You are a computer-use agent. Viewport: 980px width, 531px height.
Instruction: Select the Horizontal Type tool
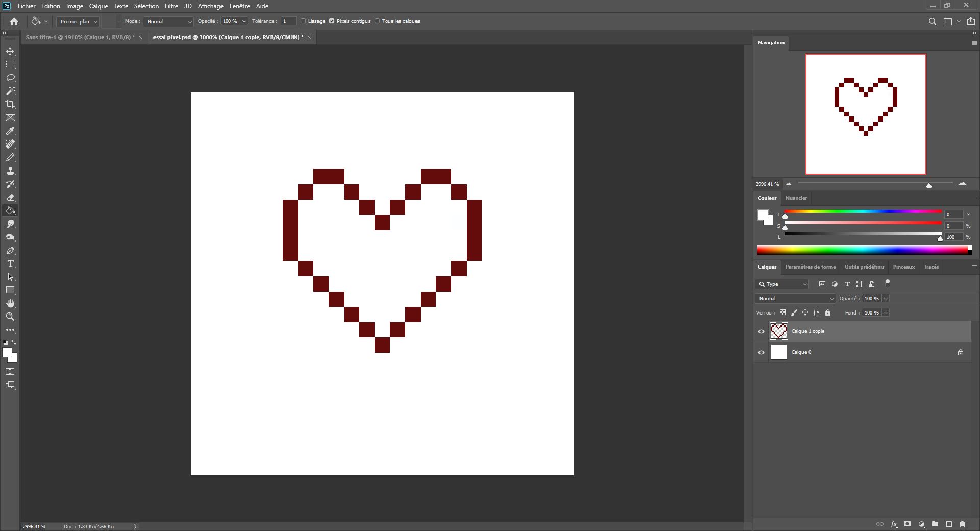(10, 264)
